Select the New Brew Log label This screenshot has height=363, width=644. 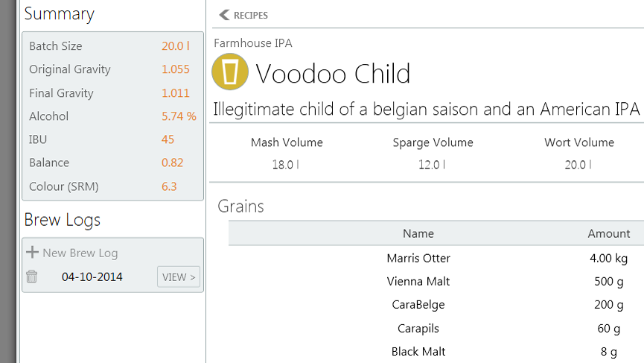[80, 253]
